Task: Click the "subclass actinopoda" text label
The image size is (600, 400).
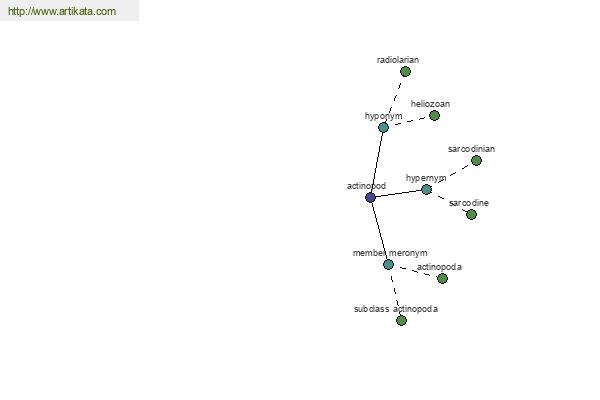Action: pos(396,309)
